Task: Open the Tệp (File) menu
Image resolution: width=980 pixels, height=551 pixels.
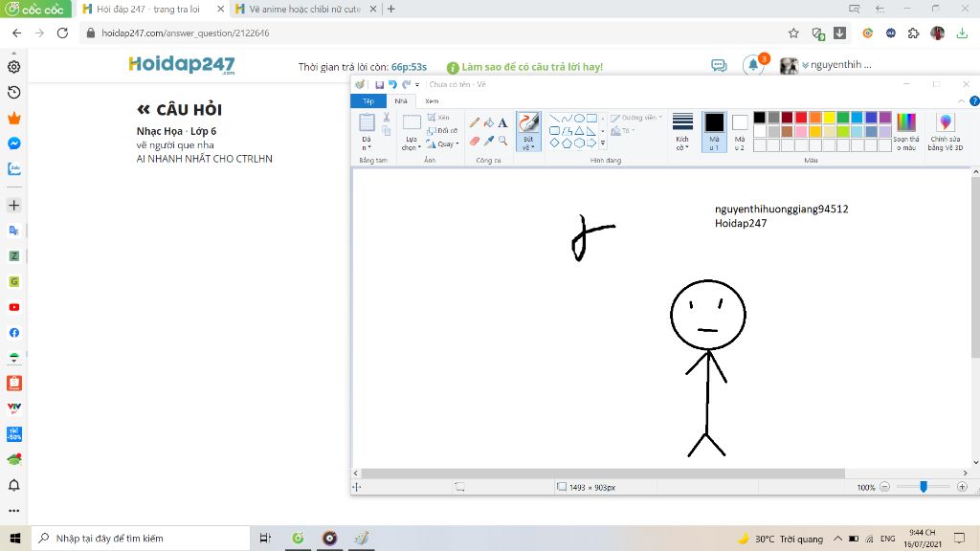Action: click(368, 100)
